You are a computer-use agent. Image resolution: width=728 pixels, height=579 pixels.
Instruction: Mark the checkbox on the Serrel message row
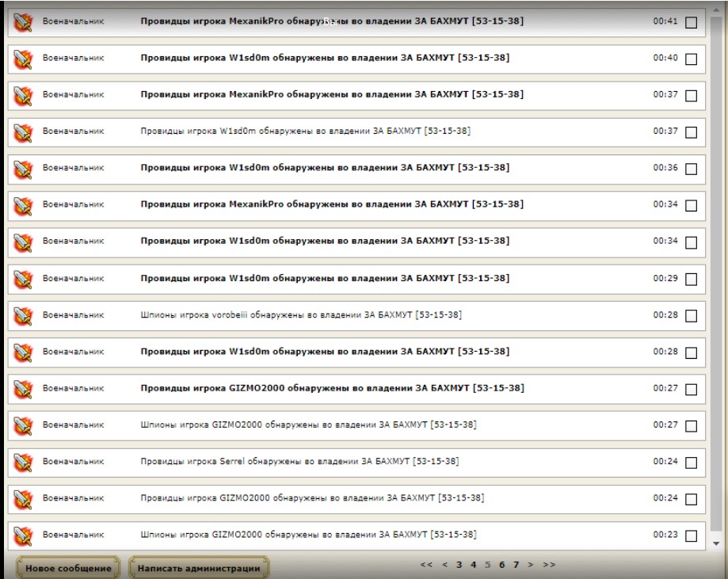[x=691, y=463]
